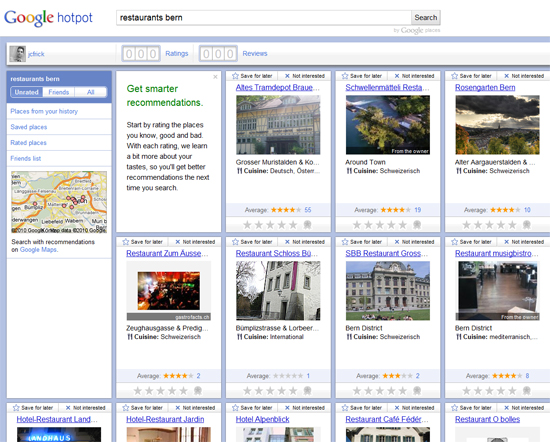Click jcfrick avatar picture
Image resolution: width=550 pixels, height=442 pixels.
[x=18, y=54]
